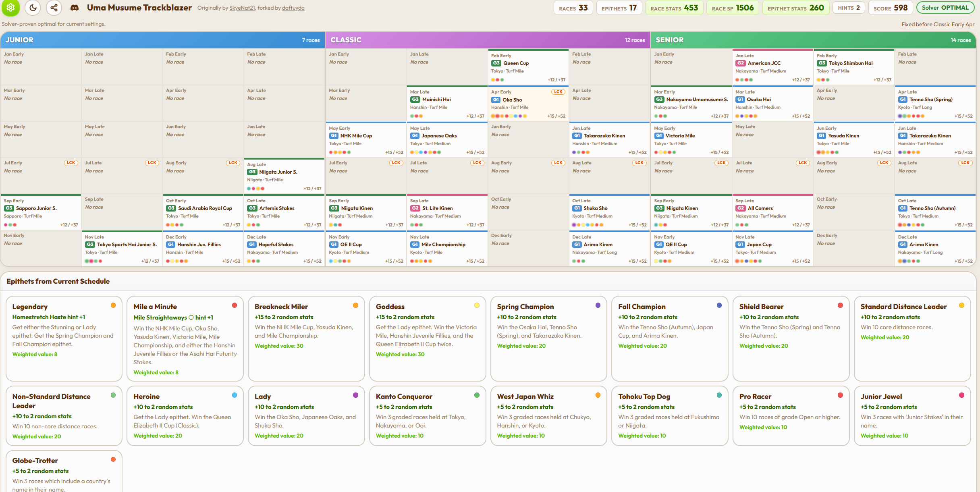The height and width of the screenshot is (492, 980).
Task: Toggle the LCK badge on Junior Aug Early
Action: (233, 163)
